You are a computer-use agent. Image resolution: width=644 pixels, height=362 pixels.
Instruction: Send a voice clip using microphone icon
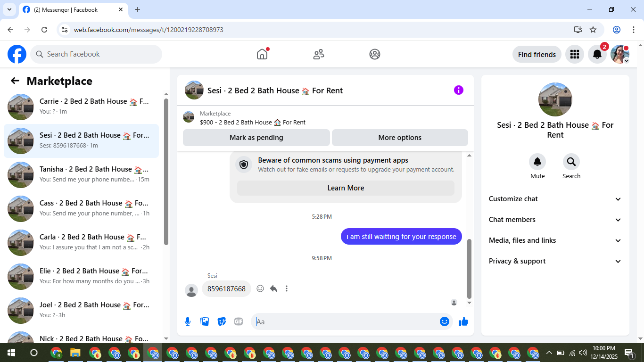(x=188, y=321)
